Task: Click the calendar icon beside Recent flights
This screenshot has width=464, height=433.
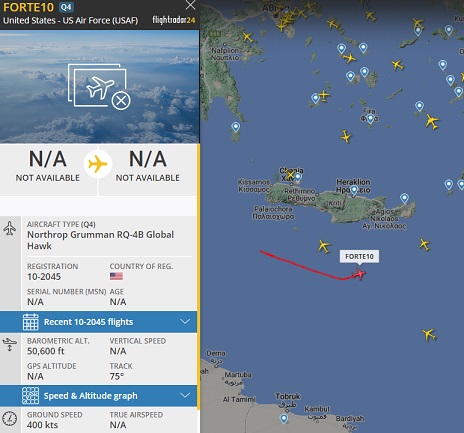Action: point(31,322)
